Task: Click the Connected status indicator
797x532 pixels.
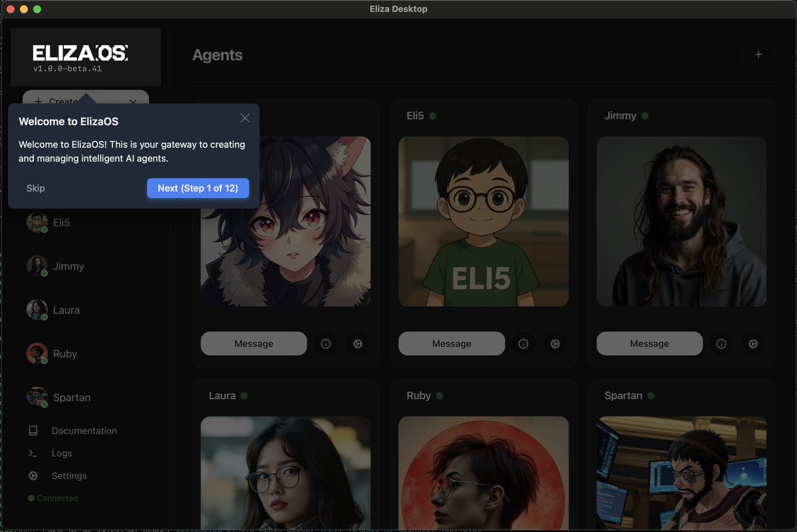Action: pos(52,498)
